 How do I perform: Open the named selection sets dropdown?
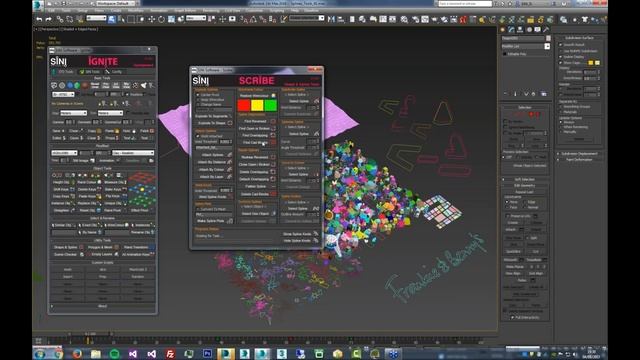[307, 18]
